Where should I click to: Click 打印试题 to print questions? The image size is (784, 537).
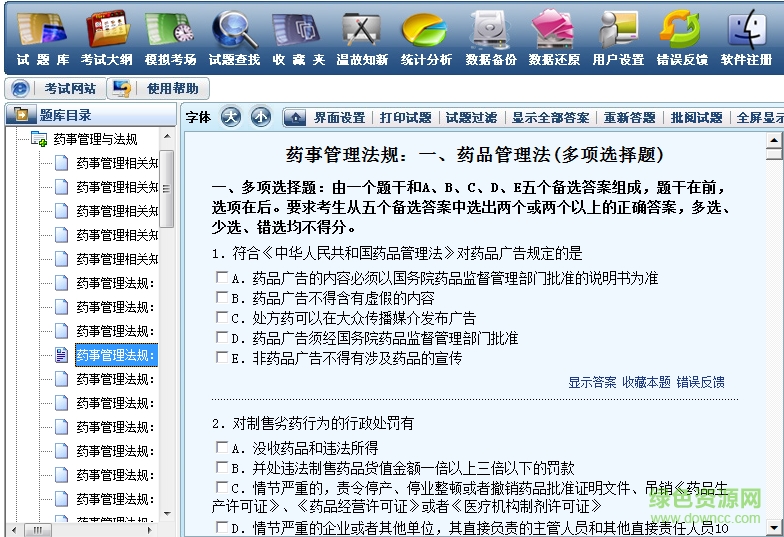[406, 118]
